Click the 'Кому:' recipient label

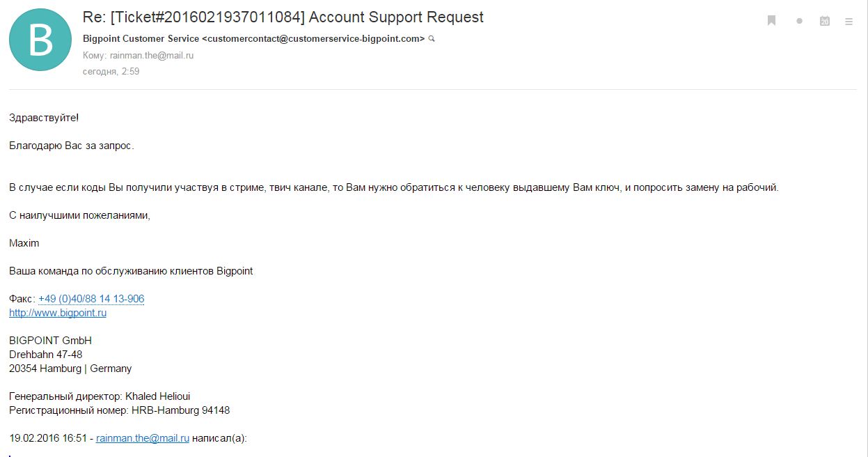(95, 55)
